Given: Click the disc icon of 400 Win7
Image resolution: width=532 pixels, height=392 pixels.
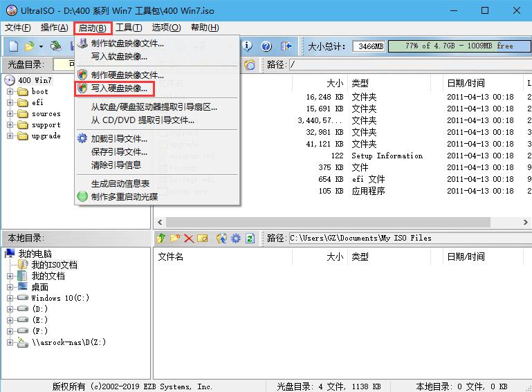Looking at the screenshot, I should pyautogui.click(x=10, y=80).
